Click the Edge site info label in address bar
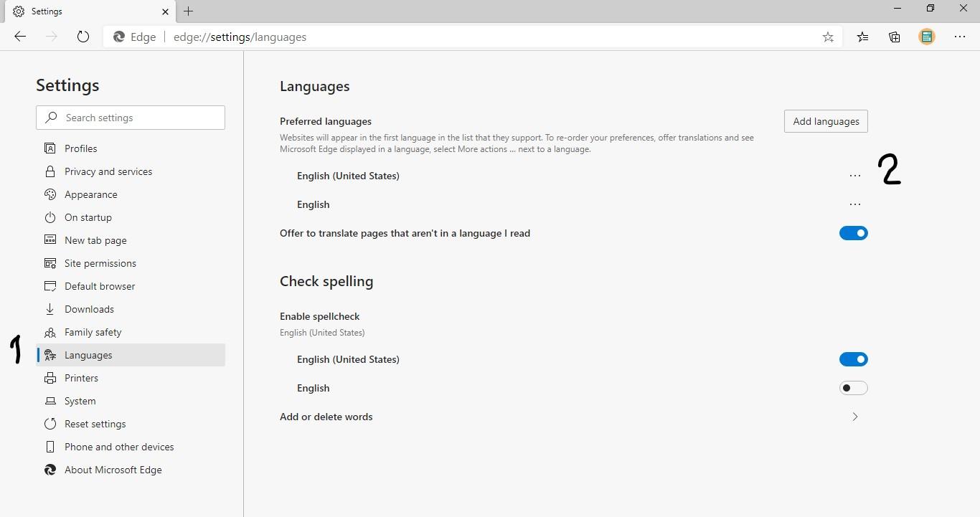The width and height of the screenshot is (980, 517). point(135,37)
